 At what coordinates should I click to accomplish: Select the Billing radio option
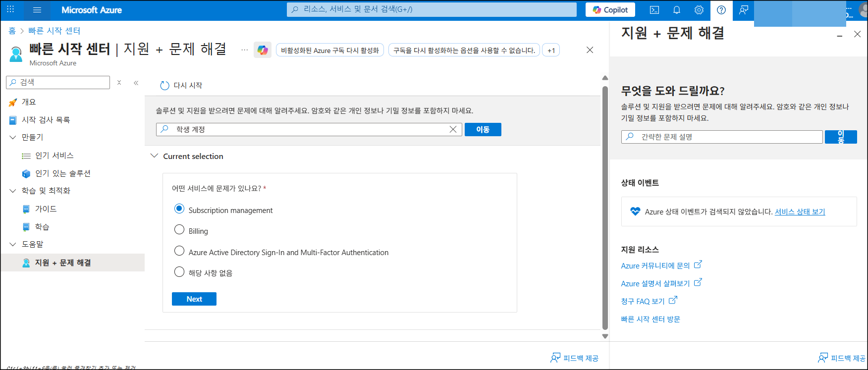click(x=179, y=230)
